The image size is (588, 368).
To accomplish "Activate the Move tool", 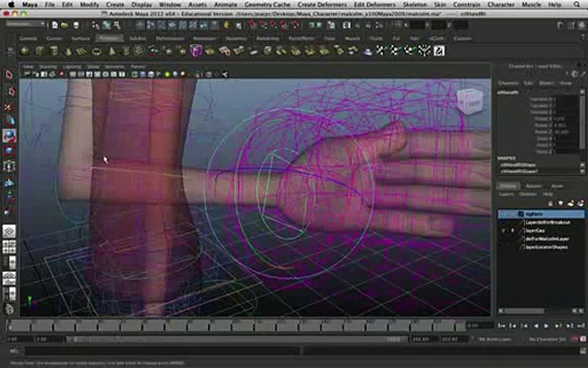I will tap(9, 121).
